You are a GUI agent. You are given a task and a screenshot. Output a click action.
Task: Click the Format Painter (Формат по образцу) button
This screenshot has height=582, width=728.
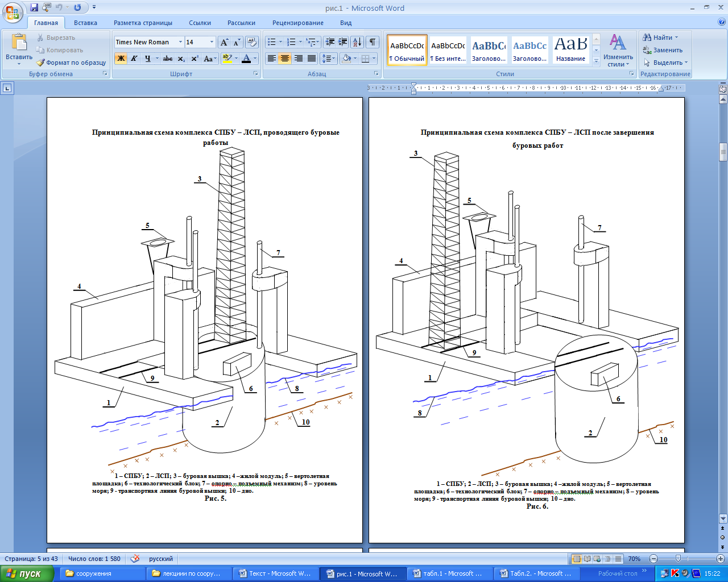(72, 63)
